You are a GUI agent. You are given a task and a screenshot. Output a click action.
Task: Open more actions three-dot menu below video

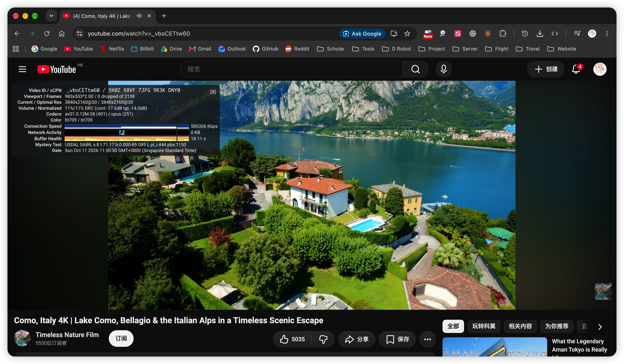pyautogui.click(x=427, y=339)
